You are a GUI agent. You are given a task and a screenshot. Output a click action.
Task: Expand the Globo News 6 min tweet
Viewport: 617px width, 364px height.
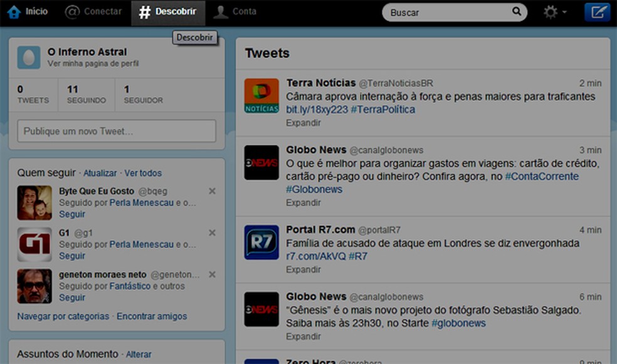pos(303,336)
